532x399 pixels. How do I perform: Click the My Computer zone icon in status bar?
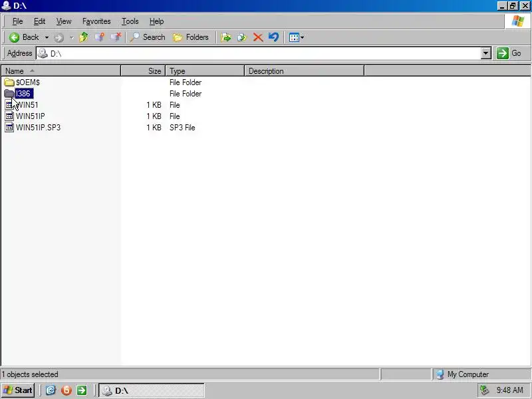coord(440,374)
